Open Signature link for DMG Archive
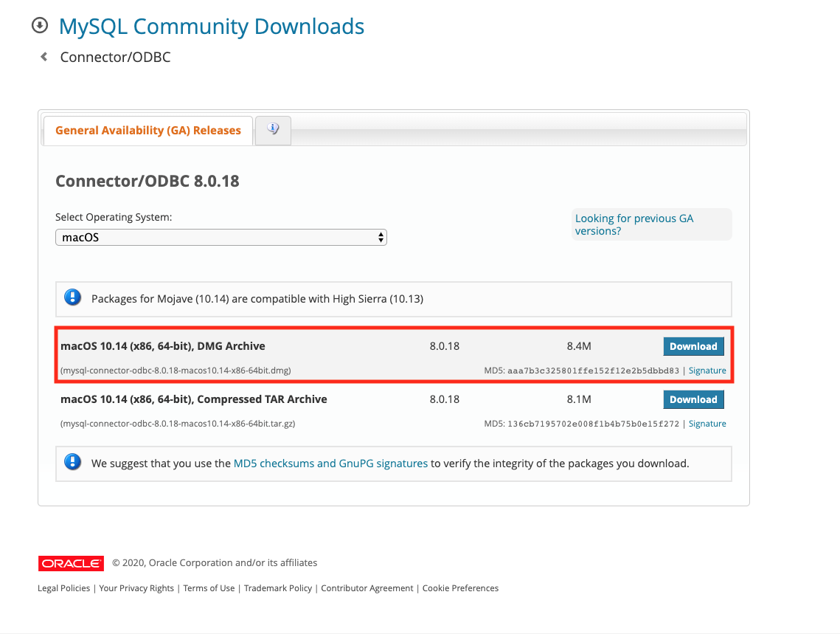 pos(707,371)
